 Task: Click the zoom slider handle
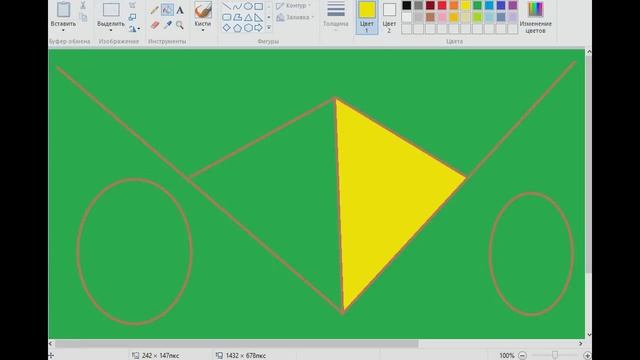(555, 356)
